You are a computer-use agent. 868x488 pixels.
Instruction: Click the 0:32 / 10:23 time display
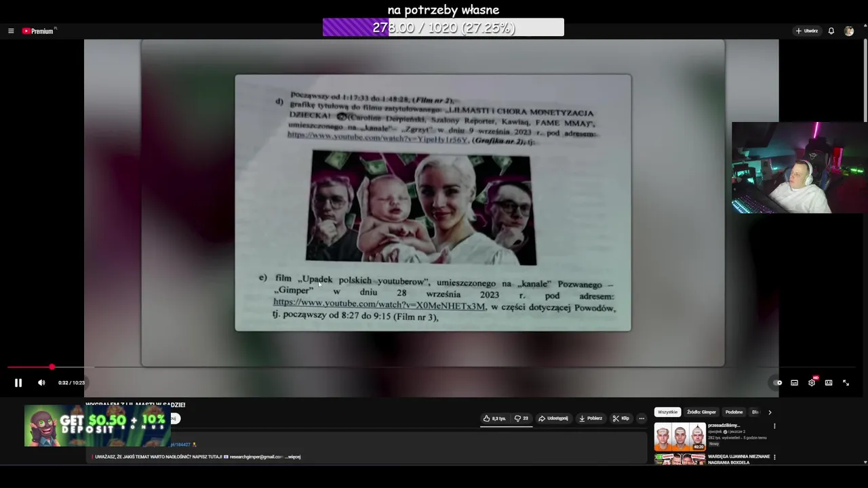[71, 383]
